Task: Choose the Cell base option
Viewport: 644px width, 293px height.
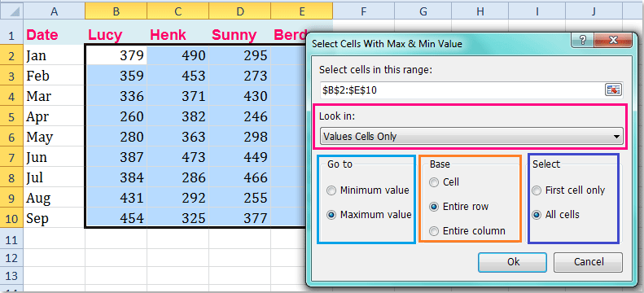Action: tap(434, 182)
